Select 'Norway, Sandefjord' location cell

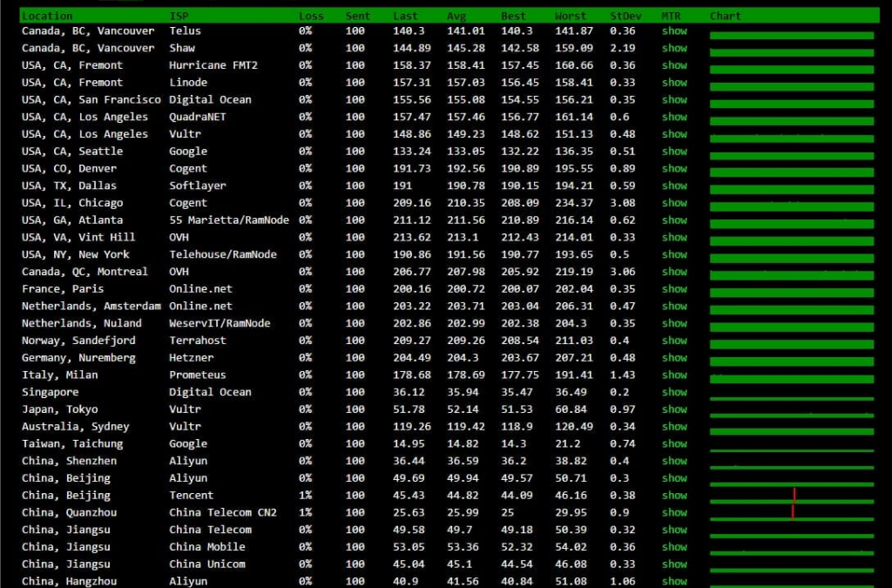[x=78, y=341]
